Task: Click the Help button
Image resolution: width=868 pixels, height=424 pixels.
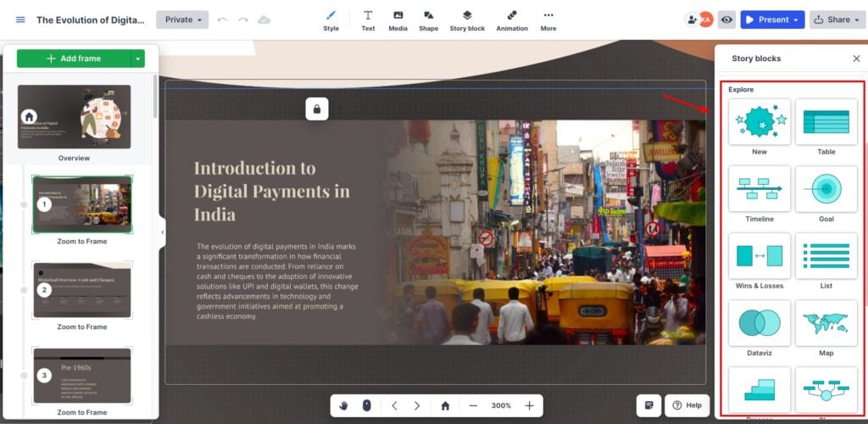Action: pyautogui.click(x=687, y=405)
